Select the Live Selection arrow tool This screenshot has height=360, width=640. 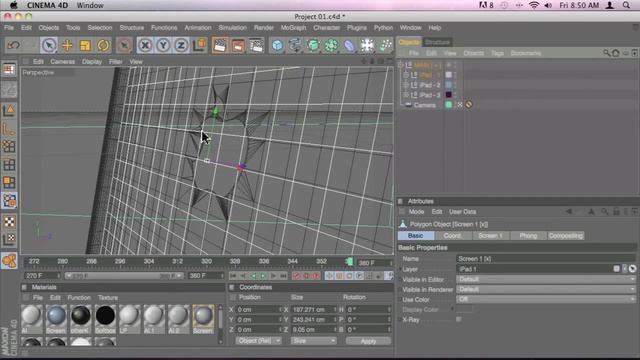(x=49, y=45)
